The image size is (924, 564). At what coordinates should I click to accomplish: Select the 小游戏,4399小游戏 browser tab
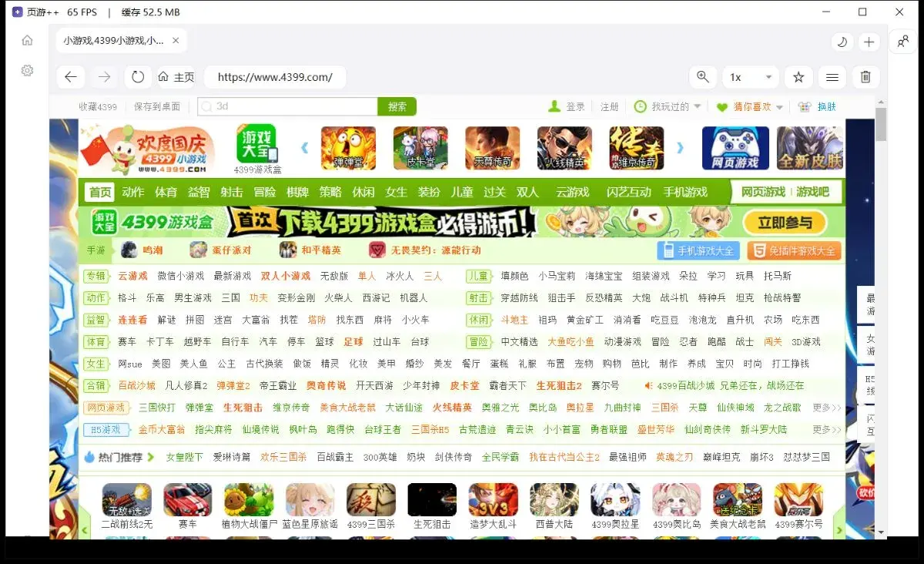(121, 41)
